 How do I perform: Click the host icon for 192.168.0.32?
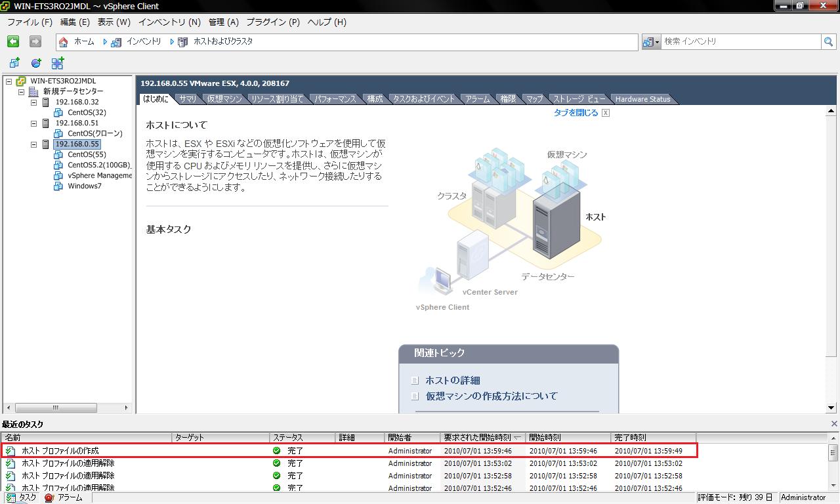point(45,102)
